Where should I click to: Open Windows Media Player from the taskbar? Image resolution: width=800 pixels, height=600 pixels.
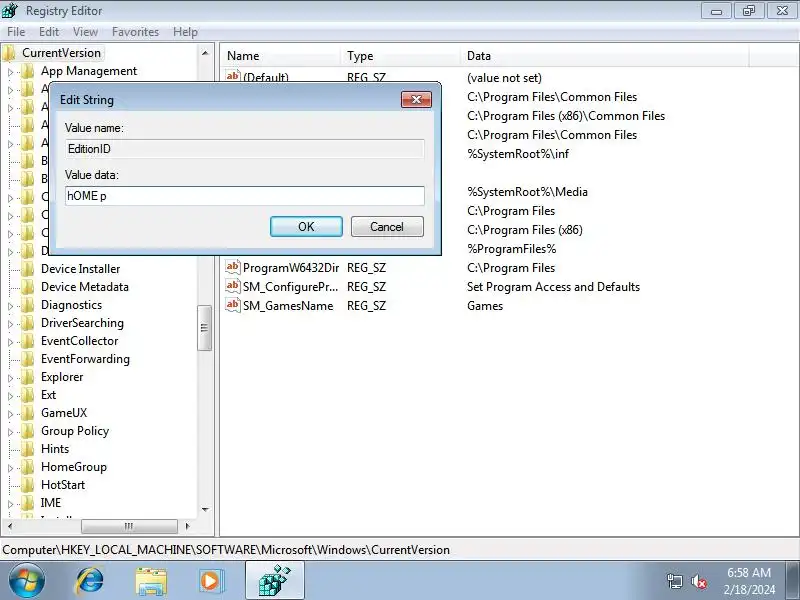211,581
